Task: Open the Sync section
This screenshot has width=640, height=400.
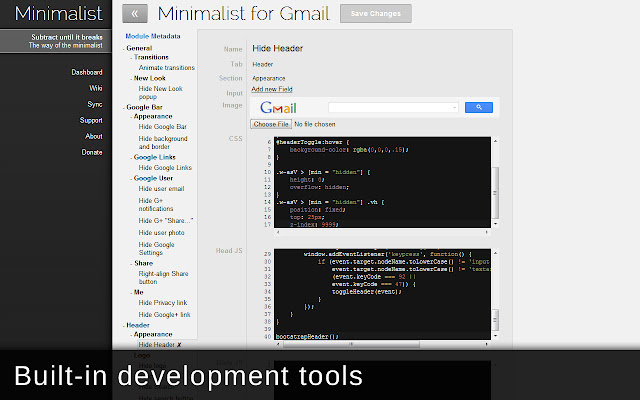Action: (x=94, y=104)
